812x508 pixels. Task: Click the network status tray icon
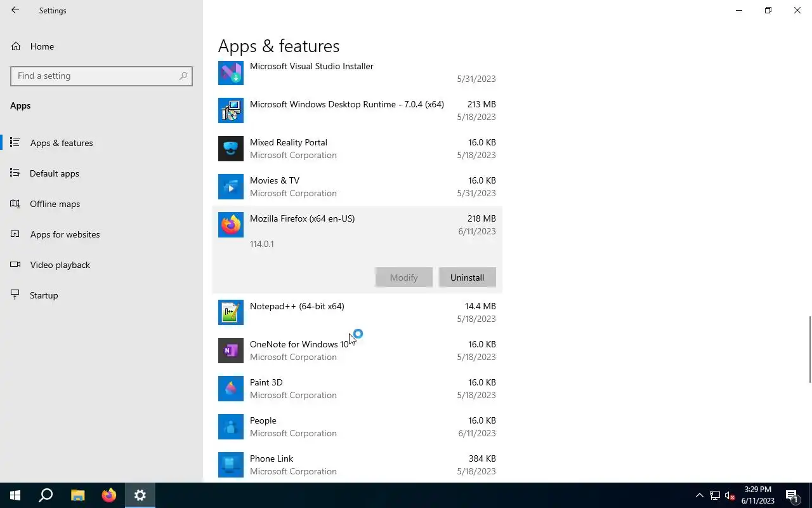715,495
